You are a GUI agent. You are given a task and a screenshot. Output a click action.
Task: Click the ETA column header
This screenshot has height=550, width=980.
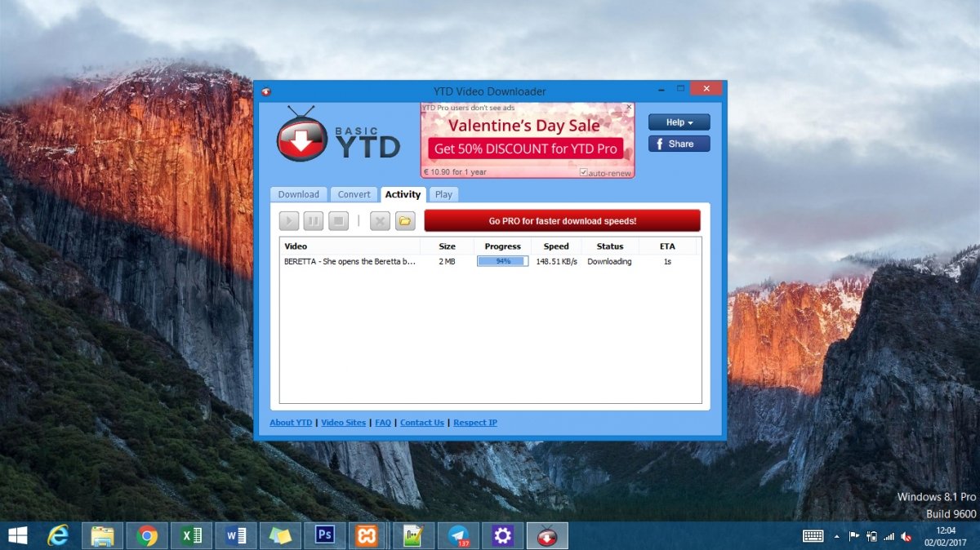tap(667, 246)
